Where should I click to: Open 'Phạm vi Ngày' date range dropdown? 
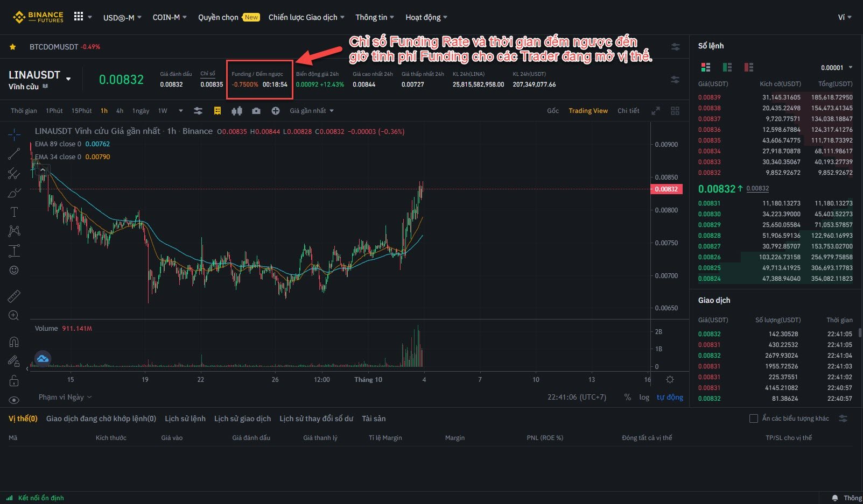(65, 397)
